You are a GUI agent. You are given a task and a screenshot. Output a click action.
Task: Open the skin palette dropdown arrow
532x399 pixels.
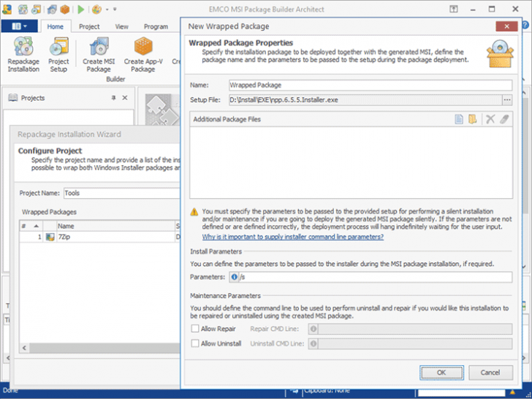tap(107, 9)
